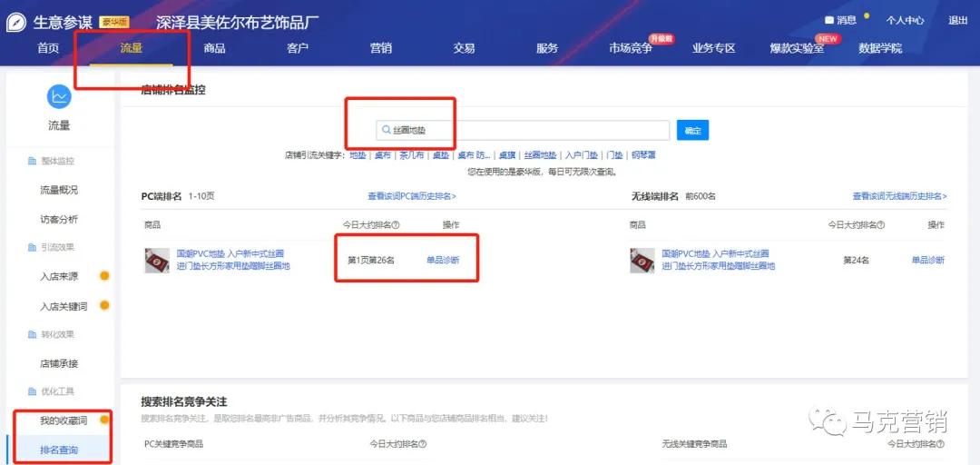
Task: Click the 转化效果 section icon
Action: pyautogui.click(x=32, y=335)
